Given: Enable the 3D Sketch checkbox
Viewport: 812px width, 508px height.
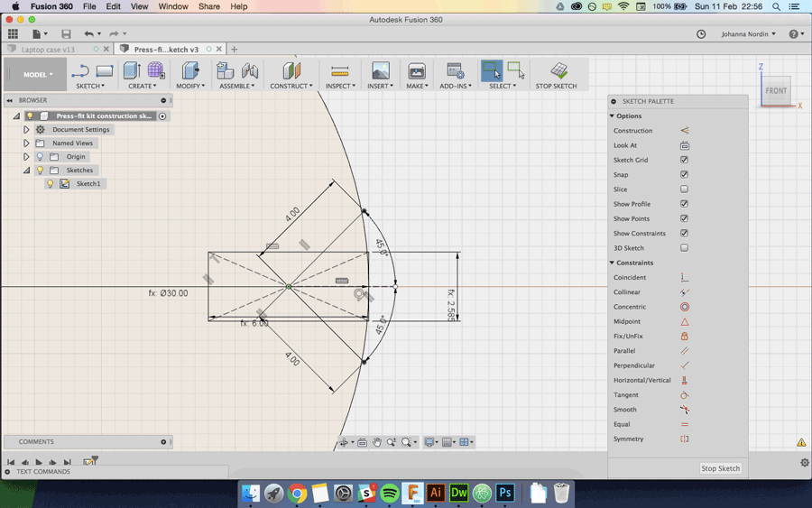Looking at the screenshot, I should pos(684,248).
